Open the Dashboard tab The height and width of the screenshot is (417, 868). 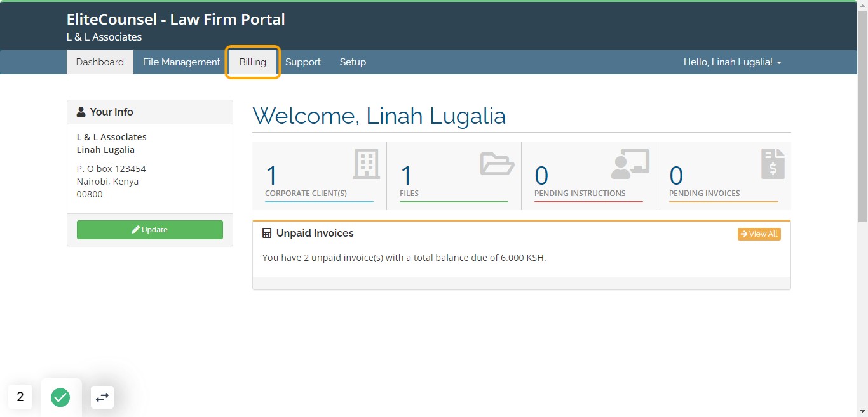(100, 62)
